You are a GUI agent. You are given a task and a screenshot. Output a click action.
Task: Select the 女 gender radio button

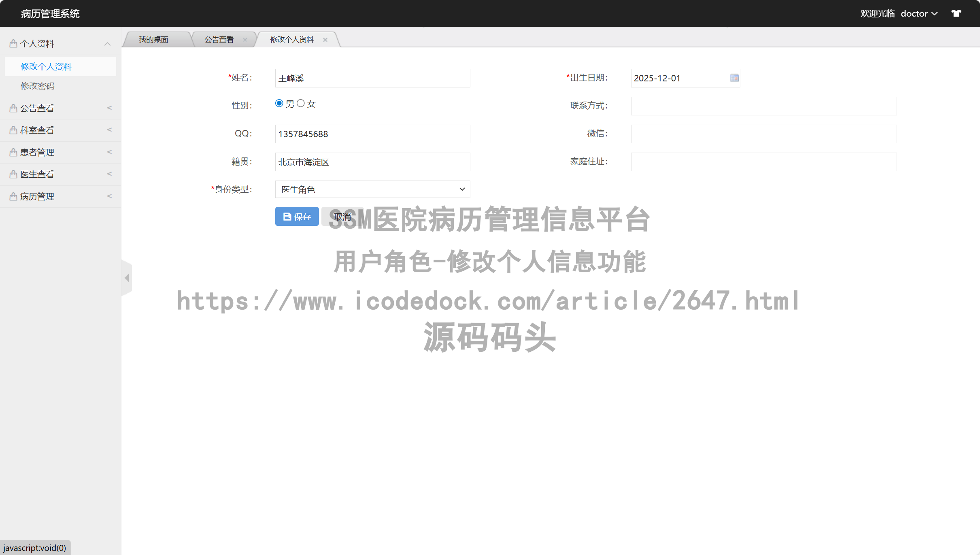tap(300, 103)
